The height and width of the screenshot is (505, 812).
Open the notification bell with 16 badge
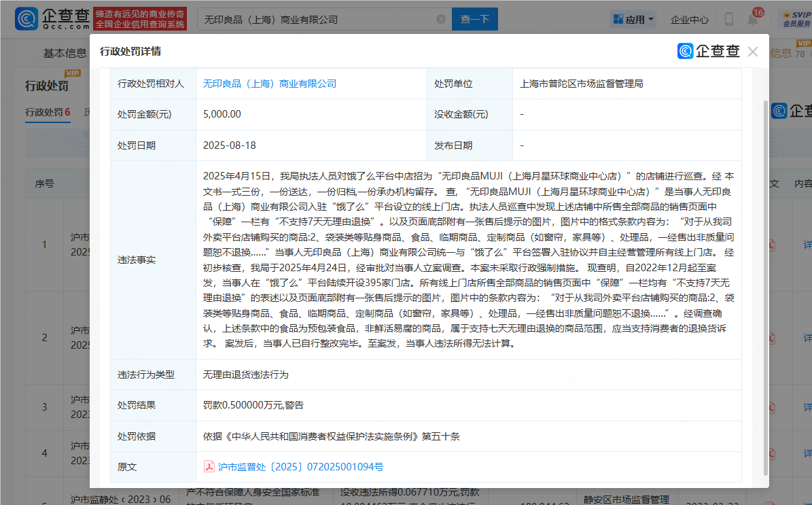click(x=753, y=18)
